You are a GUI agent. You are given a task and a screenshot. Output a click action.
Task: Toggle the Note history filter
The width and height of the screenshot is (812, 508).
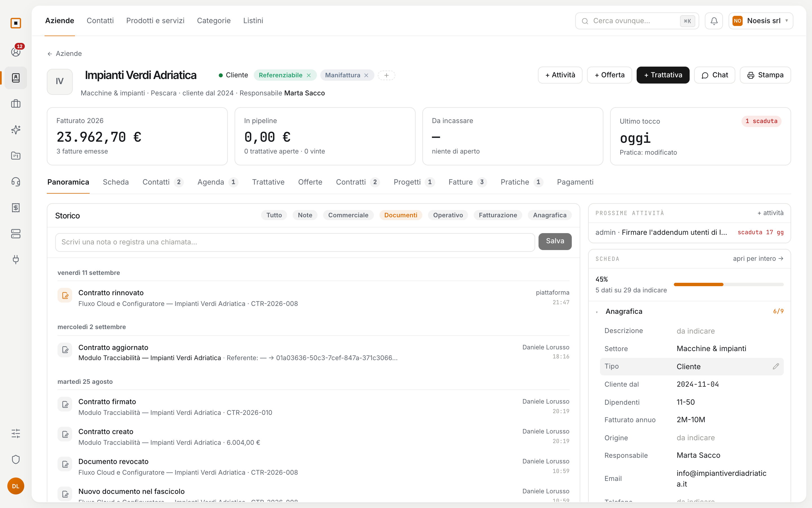pos(305,215)
